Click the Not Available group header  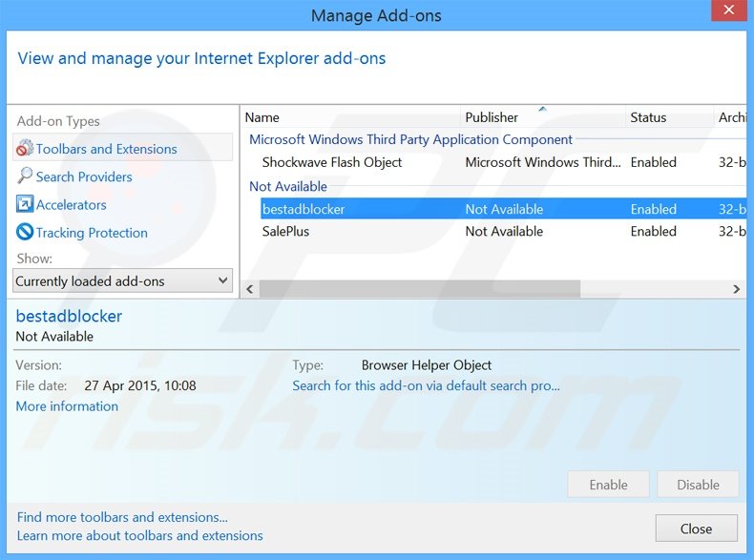(288, 186)
